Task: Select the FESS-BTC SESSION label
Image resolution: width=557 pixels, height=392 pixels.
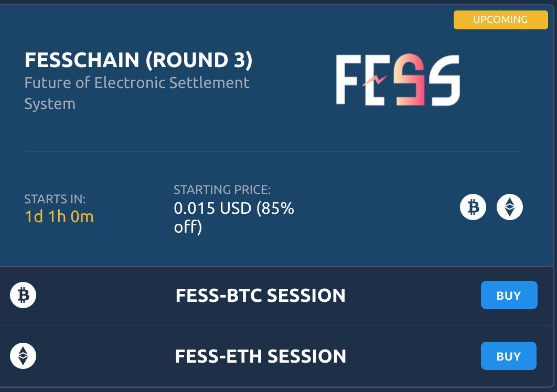Action: tap(260, 296)
